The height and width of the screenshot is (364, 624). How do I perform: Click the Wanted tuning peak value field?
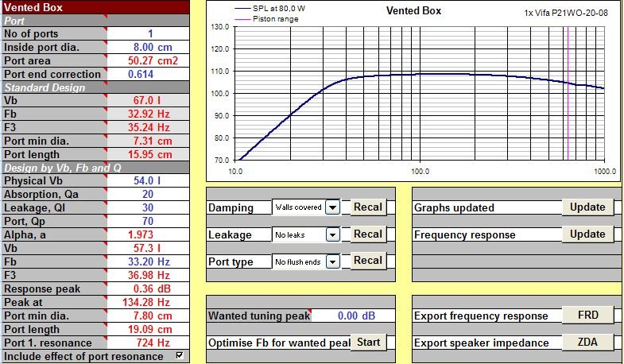[x=354, y=316]
